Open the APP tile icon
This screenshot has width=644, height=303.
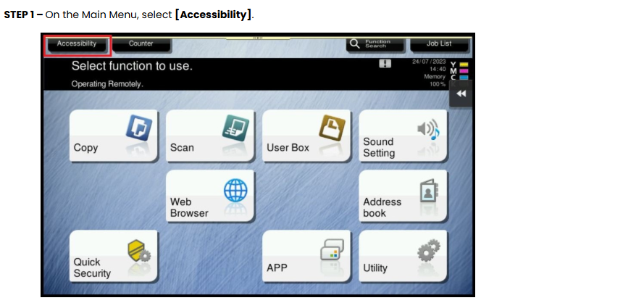332,250
